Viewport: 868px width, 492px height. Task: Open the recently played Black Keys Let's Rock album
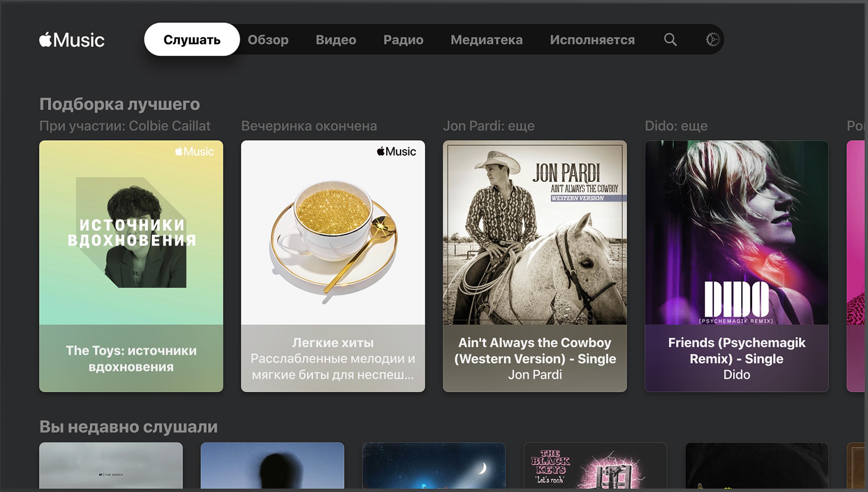(x=595, y=466)
